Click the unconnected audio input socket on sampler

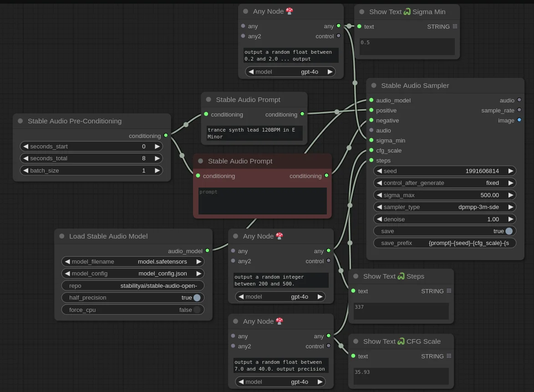371,130
